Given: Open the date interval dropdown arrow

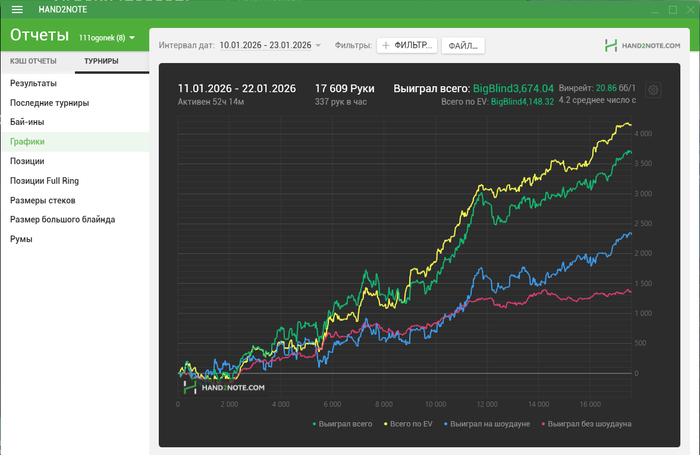Looking at the screenshot, I should tap(318, 46).
